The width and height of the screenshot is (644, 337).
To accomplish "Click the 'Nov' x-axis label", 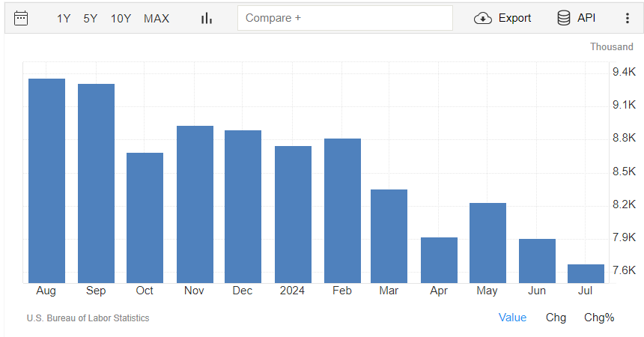I will point(194,291).
